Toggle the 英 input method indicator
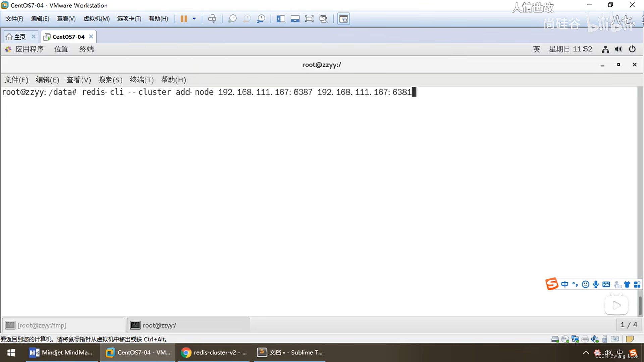Screen dimensions: 644x362 tap(536, 49)
